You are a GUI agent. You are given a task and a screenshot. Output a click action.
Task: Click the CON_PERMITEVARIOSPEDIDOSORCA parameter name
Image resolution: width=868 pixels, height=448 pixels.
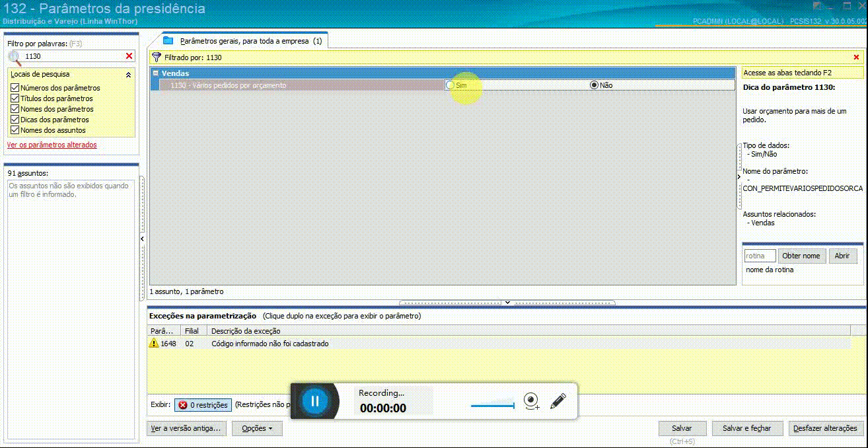click(803, 188)
